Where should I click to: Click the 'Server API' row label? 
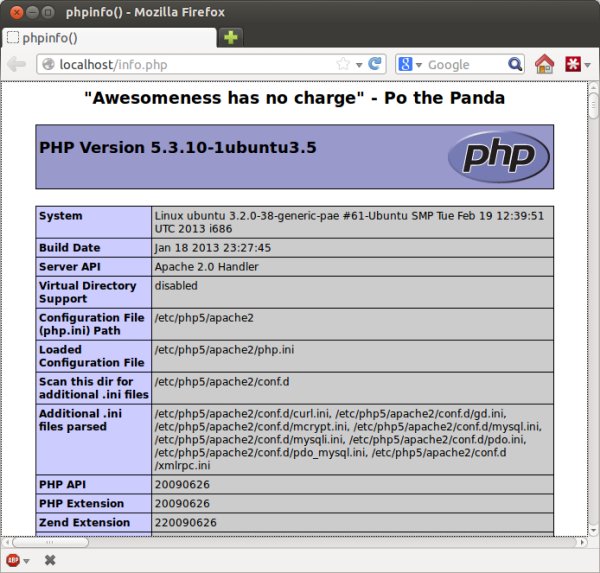pyautogui.click(x=70, y=267)
